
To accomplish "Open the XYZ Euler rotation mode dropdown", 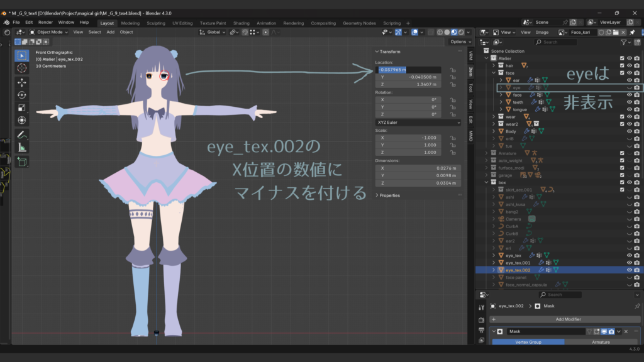I will tap(418, 123).
